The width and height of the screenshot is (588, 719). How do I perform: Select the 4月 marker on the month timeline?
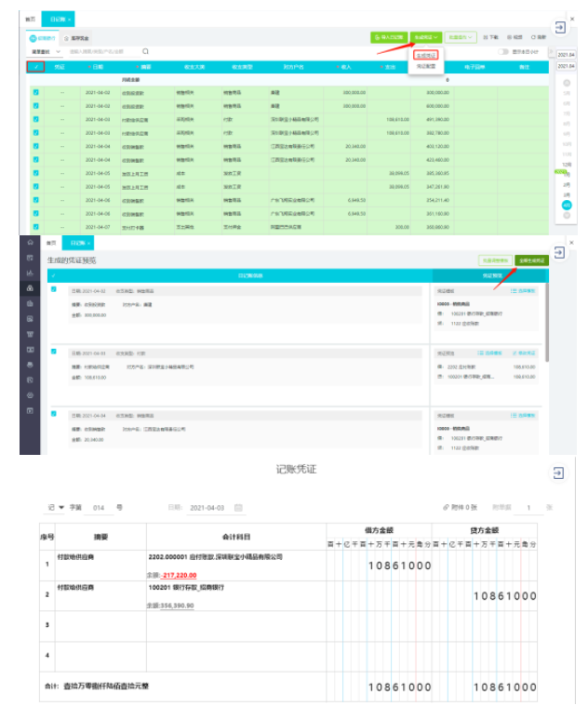(x=567, y=205)
